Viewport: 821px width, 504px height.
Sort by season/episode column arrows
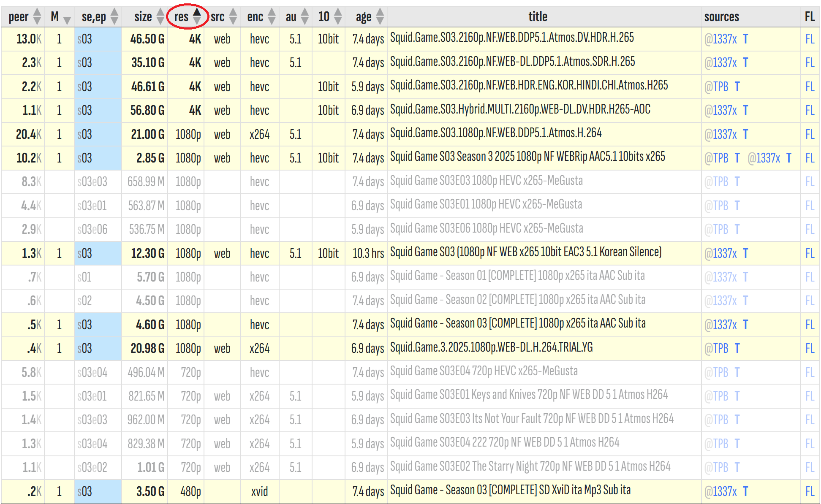pyautogui.click(x=114, y=17)
